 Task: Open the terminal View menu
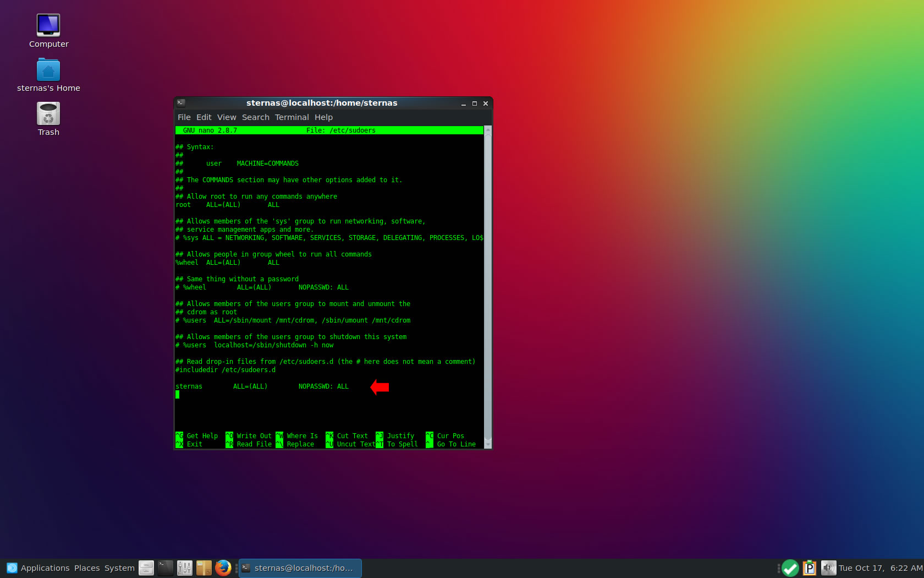pyautogui.click(x=227, y=117)
